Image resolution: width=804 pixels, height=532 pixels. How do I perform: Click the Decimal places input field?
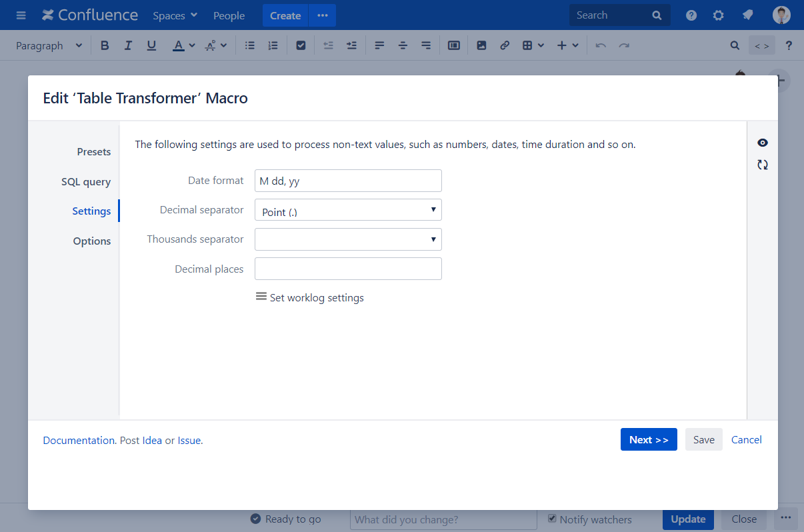(348, 269)
